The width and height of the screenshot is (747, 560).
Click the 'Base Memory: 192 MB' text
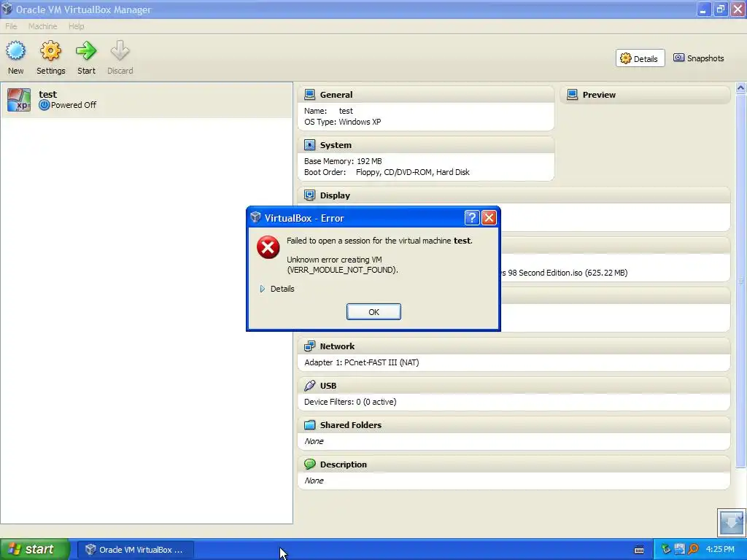click(x=343, y=161)
